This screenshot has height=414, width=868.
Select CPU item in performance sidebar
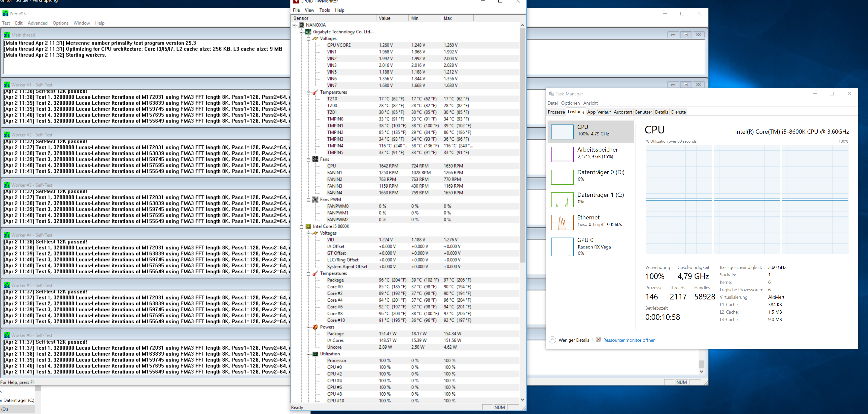(591, 132)
